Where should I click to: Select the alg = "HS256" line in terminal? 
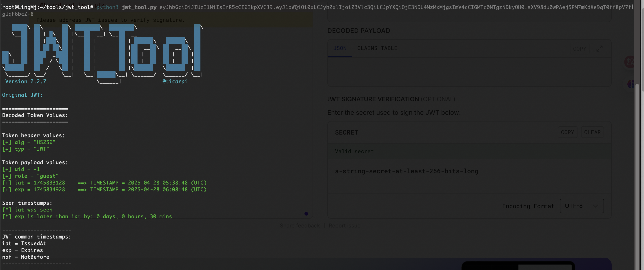29,142
